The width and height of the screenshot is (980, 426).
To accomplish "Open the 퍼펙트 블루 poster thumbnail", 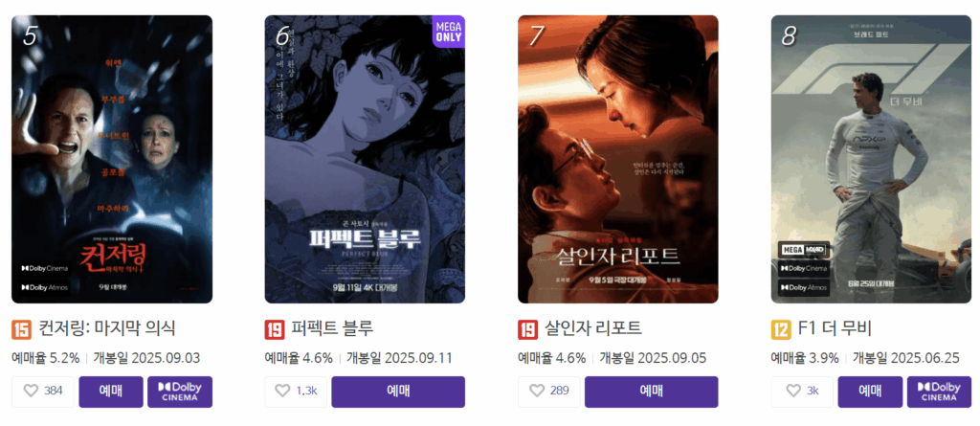I will (x=365, y=160).
